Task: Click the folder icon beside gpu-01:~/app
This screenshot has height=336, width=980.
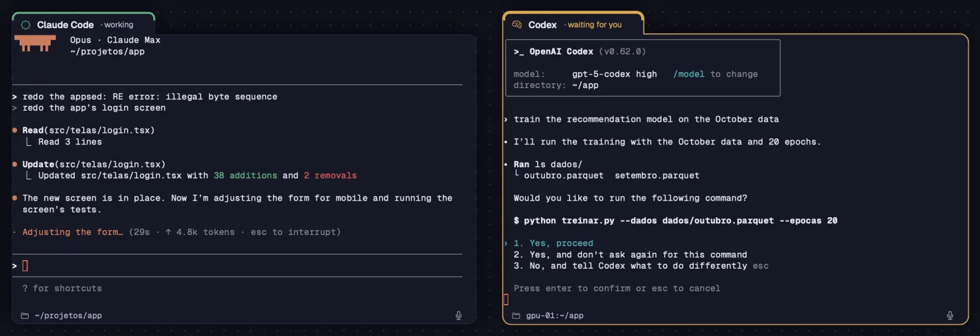Action: [516, 316]
